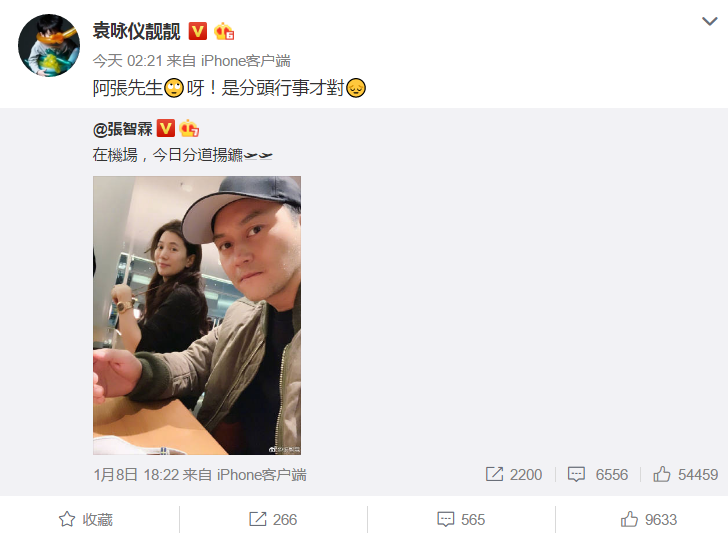Click the iPhone客户端 source link at top
This screenshot has height=539, width=728.
tap(246, 61)
